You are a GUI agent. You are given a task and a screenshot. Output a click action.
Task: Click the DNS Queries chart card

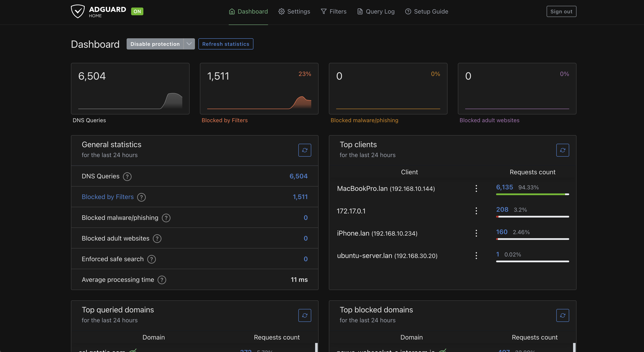130,89
